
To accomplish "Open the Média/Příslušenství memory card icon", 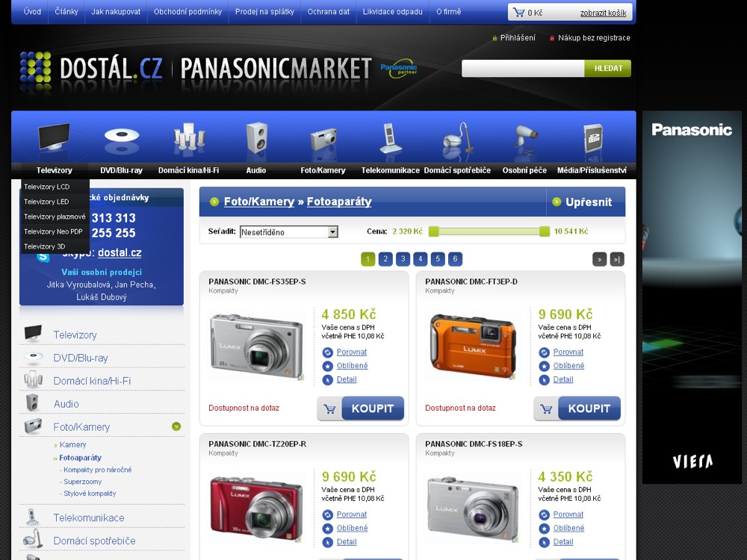I will 592,139.
